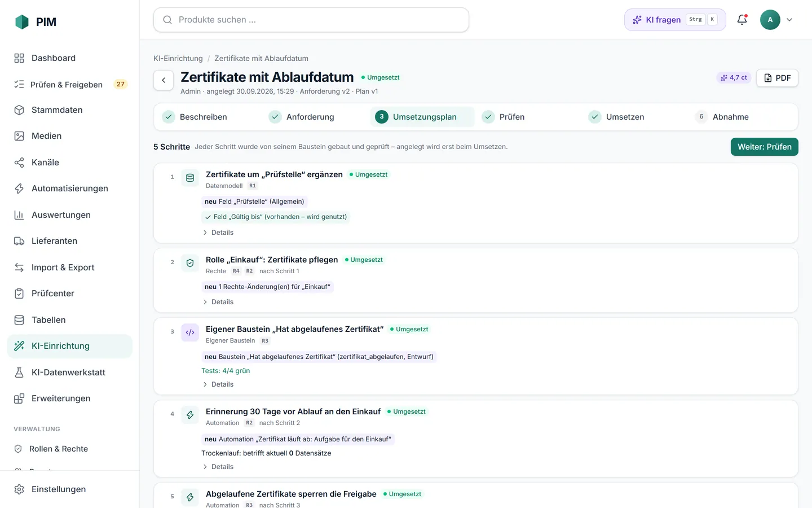Click the 4,7 ct cost badge

click(x=734, y=78)
